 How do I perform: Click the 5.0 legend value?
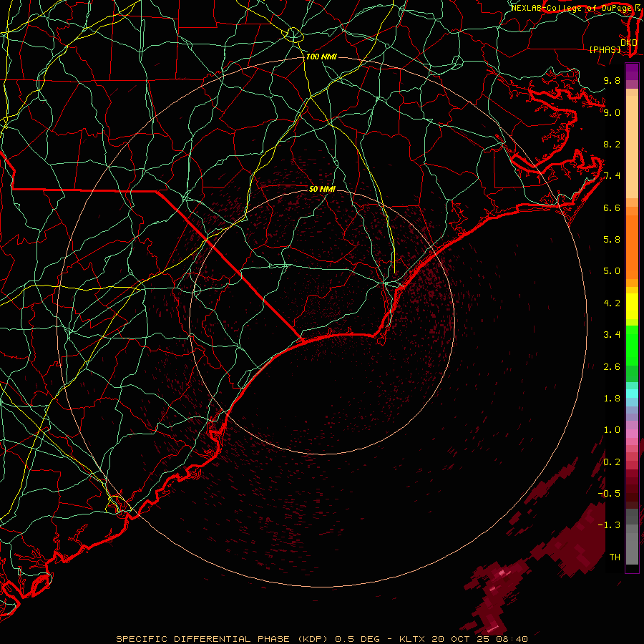[x=612, y=271]
